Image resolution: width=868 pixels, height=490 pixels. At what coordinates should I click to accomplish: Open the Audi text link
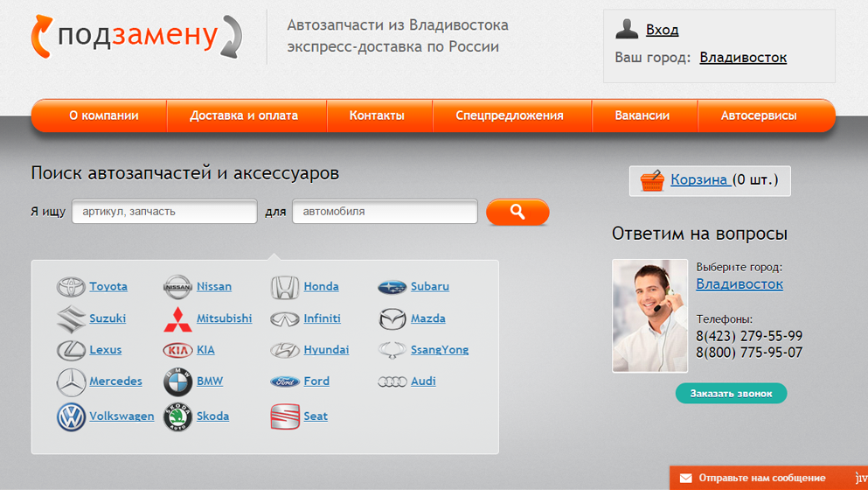click(423, 381)
